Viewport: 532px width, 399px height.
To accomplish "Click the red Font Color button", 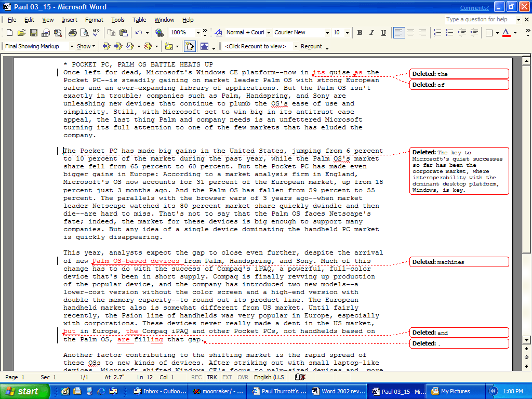I will [x=506, y=33].
